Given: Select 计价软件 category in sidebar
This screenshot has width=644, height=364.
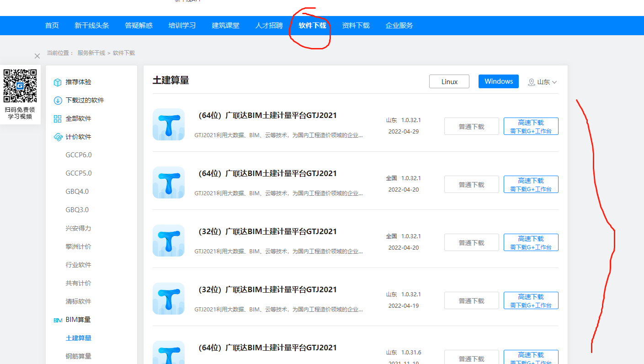Looking at the screenshot, I should [79, 137].
